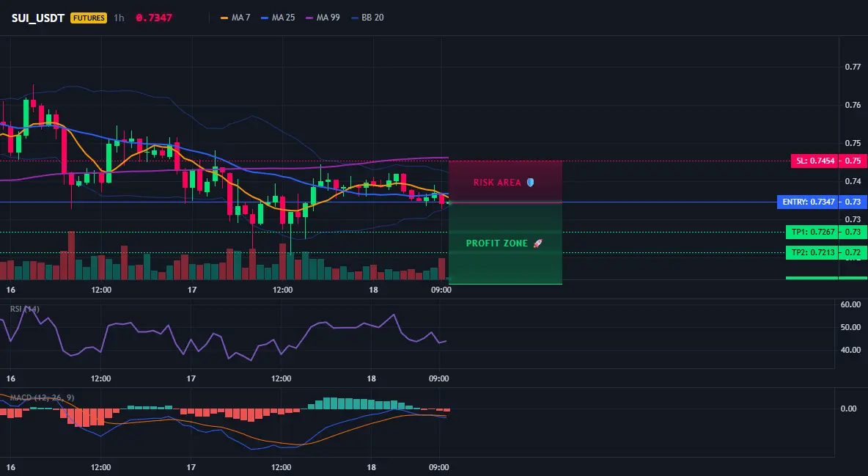Click the RISK AREA label
Viewport: 868px width, 476px height.
(x=497, y=183)
